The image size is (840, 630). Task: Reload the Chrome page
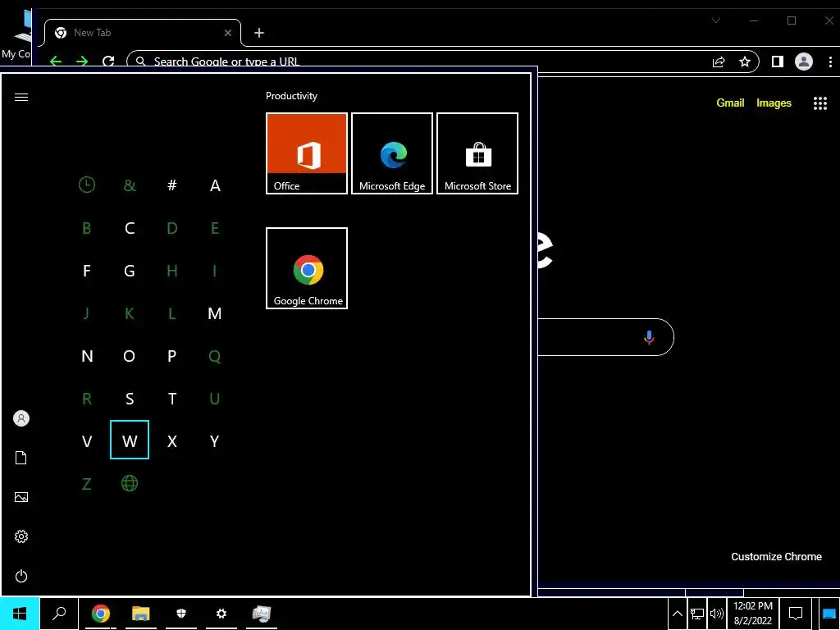[108, 61]
